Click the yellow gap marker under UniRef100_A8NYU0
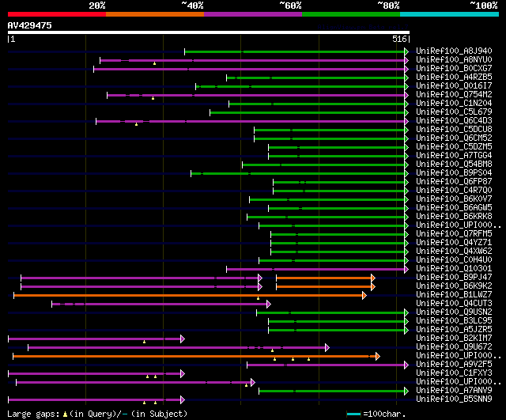 click(155, 63)
